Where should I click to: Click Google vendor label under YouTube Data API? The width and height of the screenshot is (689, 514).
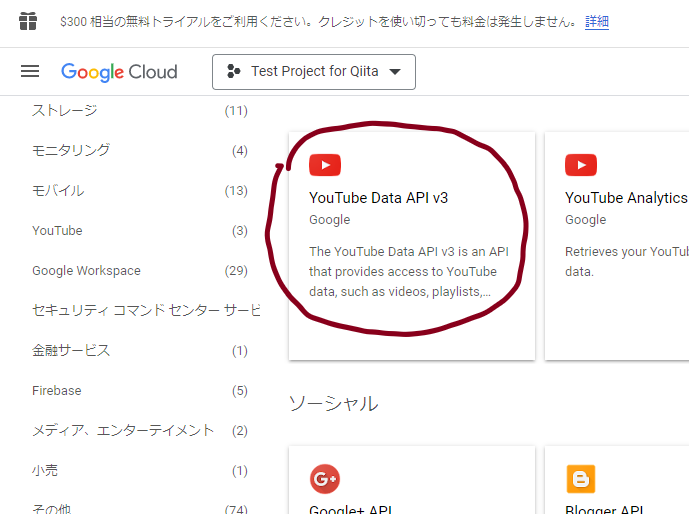pyautogui.click(x=330, y=220)
